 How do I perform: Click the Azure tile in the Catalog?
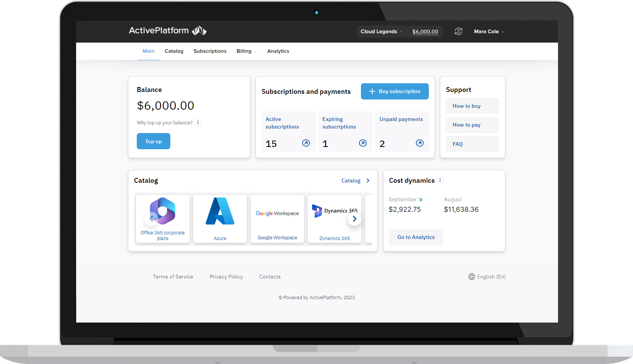(x=220, y=219)
